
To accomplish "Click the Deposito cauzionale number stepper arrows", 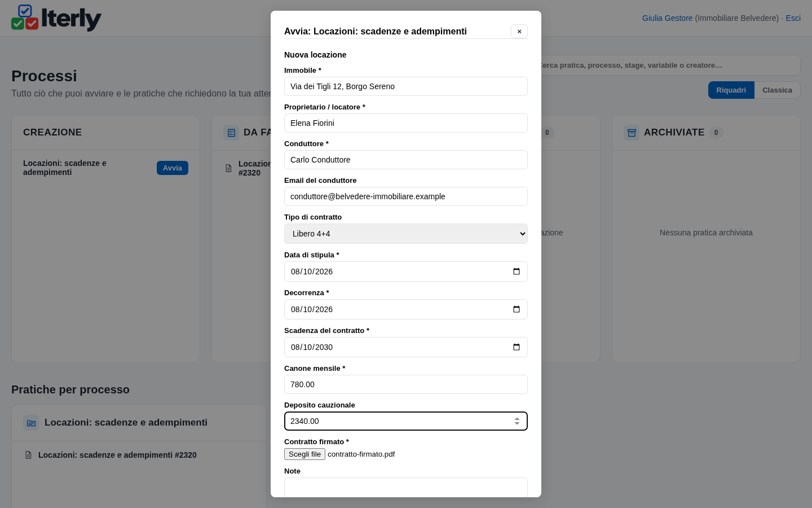I will coord(517,421).
